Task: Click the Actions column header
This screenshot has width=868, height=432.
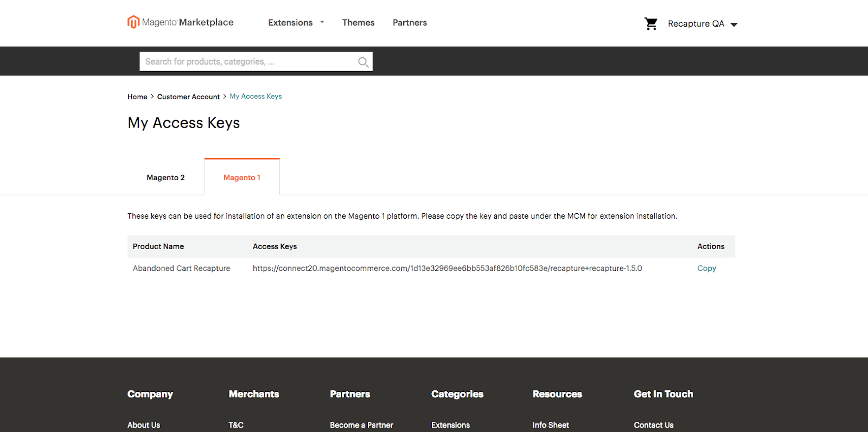Action: [711, 246]
